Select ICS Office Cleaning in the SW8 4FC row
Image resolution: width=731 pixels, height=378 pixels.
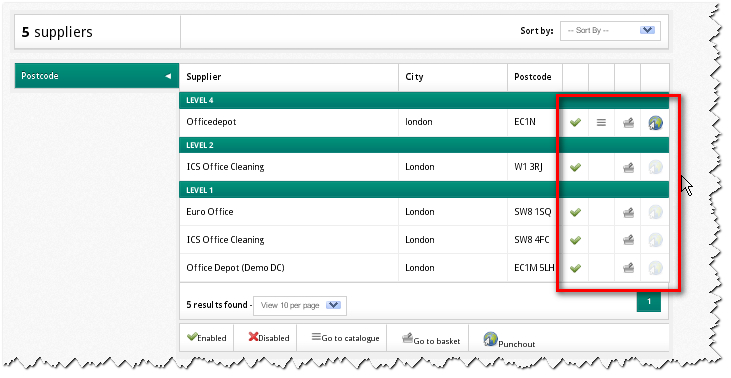225,240
